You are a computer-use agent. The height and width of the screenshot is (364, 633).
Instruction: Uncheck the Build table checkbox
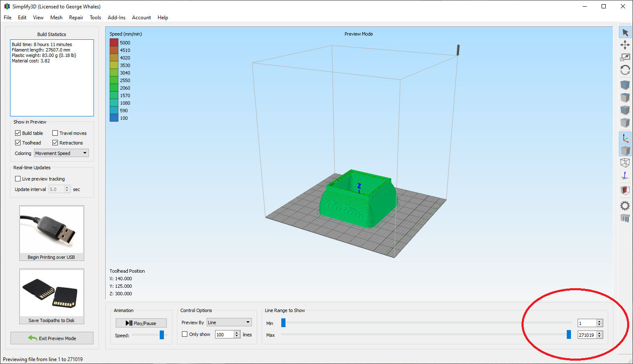tap(18, 133)
